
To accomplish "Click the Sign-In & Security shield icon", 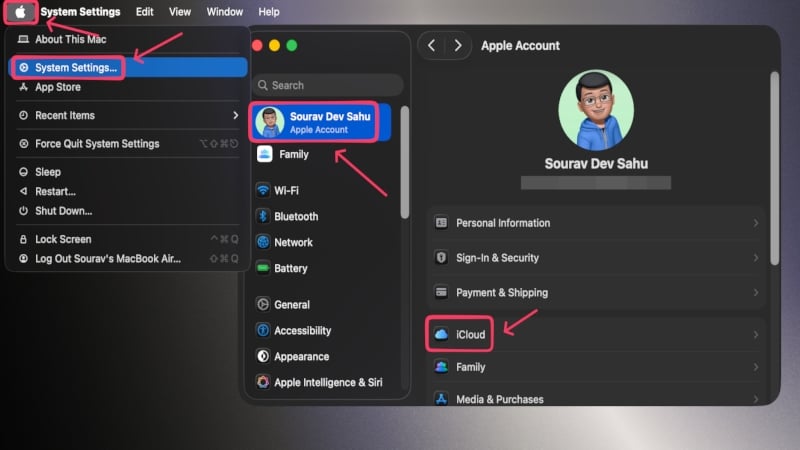I will 441,258.
